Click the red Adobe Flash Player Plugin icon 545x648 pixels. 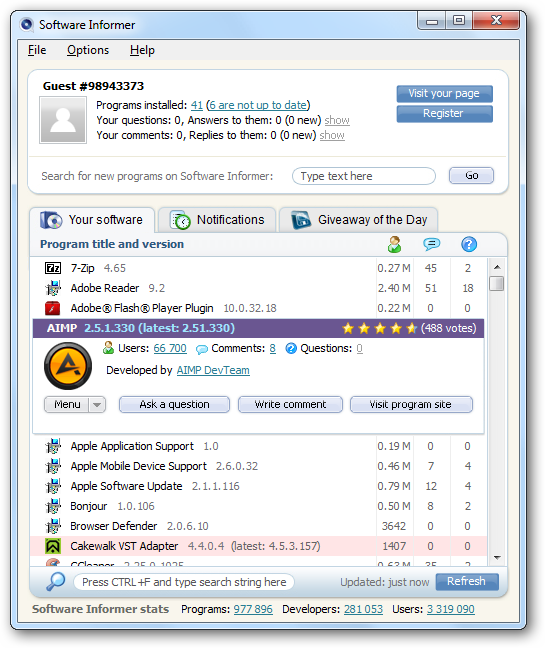click(x=52, y=308)
